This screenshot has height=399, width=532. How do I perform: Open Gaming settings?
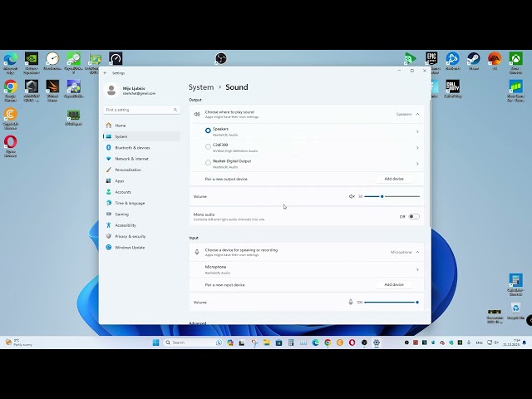click(x=141, y=214)
